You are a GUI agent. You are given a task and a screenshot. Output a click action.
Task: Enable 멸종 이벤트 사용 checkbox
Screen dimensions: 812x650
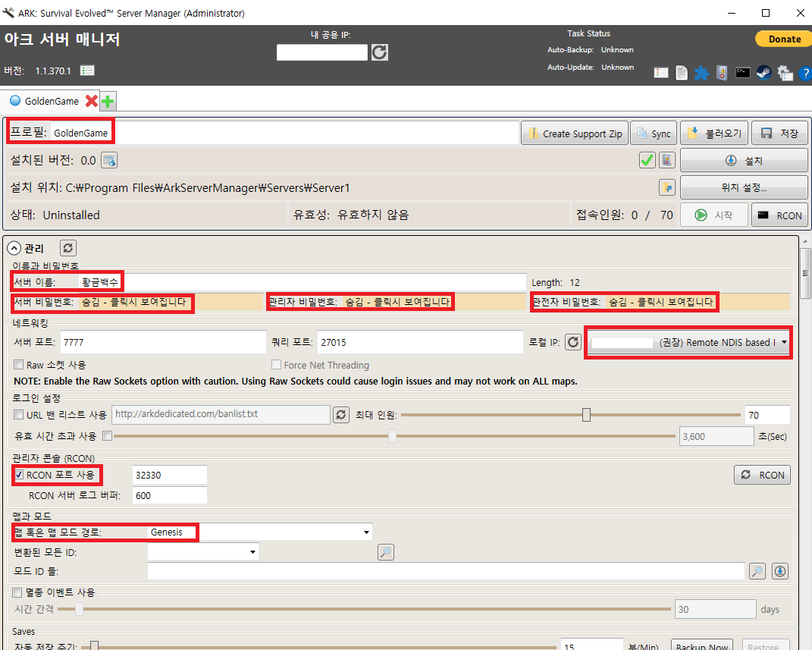tap(17, 592)
